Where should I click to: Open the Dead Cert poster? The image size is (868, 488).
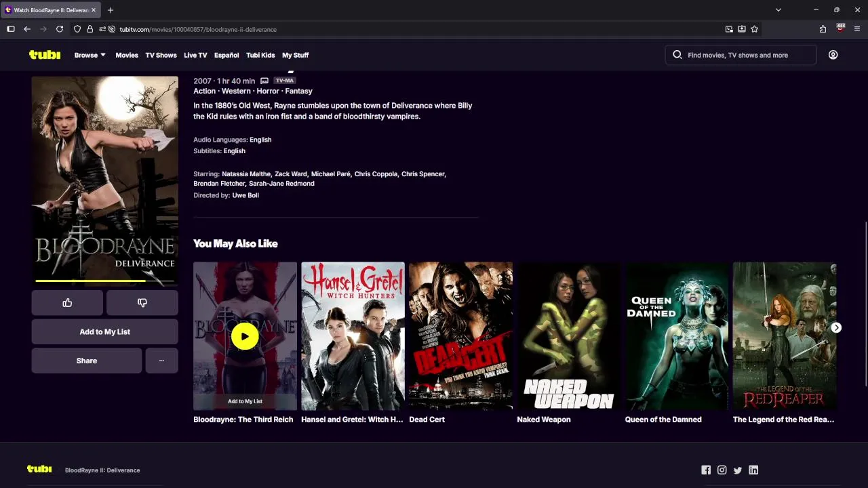point(460,336)
